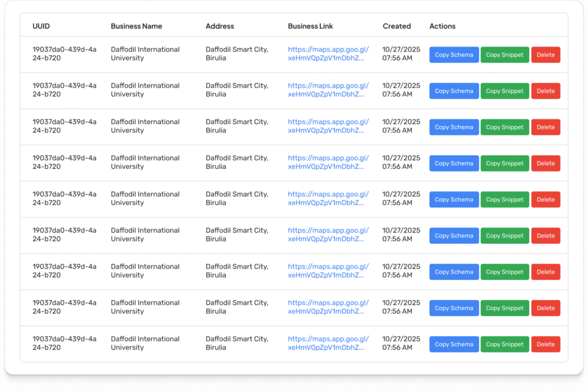Open the maps.app.goo.gl link in the last row
Image resolution: width=588 pixels, height=392 pixels.
[x=328, y=344]
